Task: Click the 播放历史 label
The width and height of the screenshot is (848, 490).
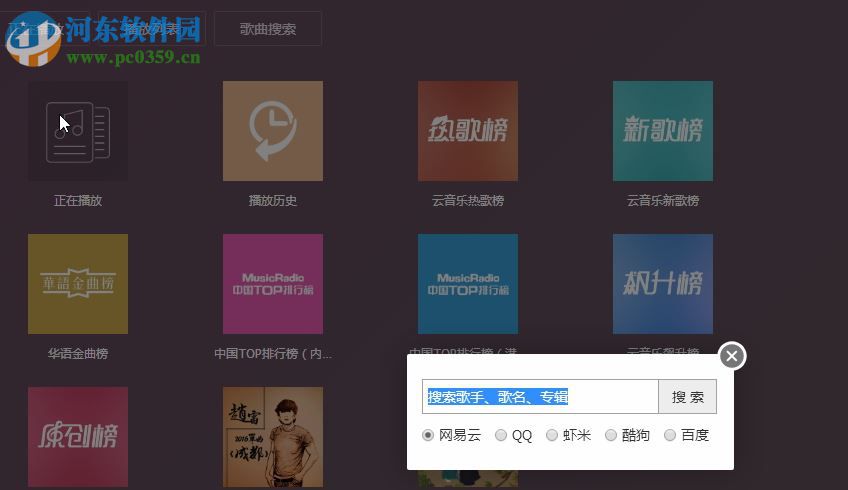Action: tap(273, 201)
